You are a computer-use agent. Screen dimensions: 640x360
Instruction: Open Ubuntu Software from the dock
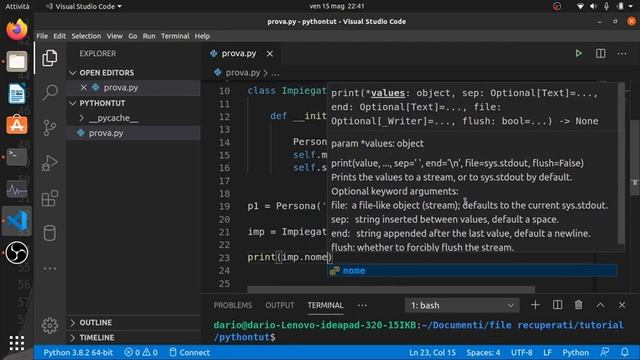pyautogui.click(x=17, y=125)
